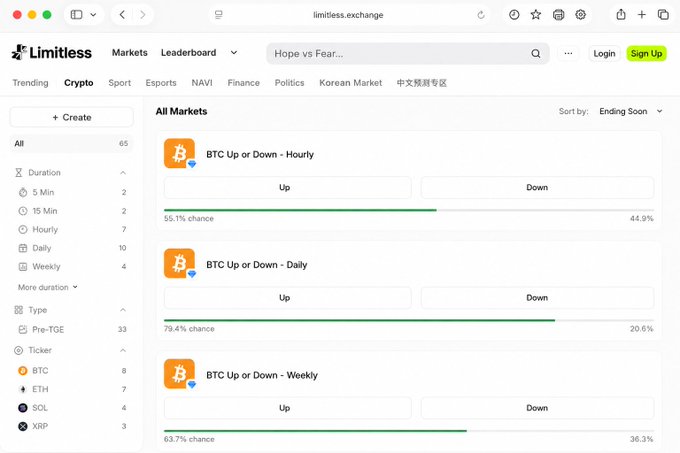680x453 pixels.
Task: Open the Leaderboard menu item
Action: [x=188, y=52]
